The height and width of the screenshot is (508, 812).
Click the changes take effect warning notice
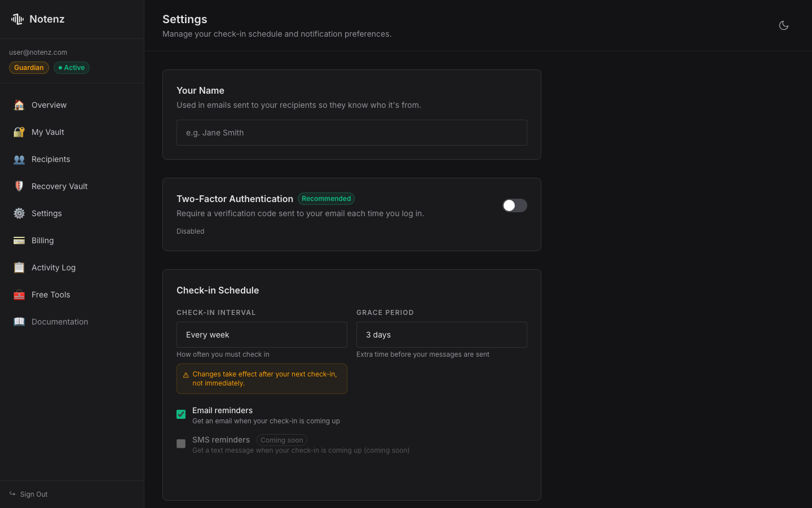click(x=262, y=379)
